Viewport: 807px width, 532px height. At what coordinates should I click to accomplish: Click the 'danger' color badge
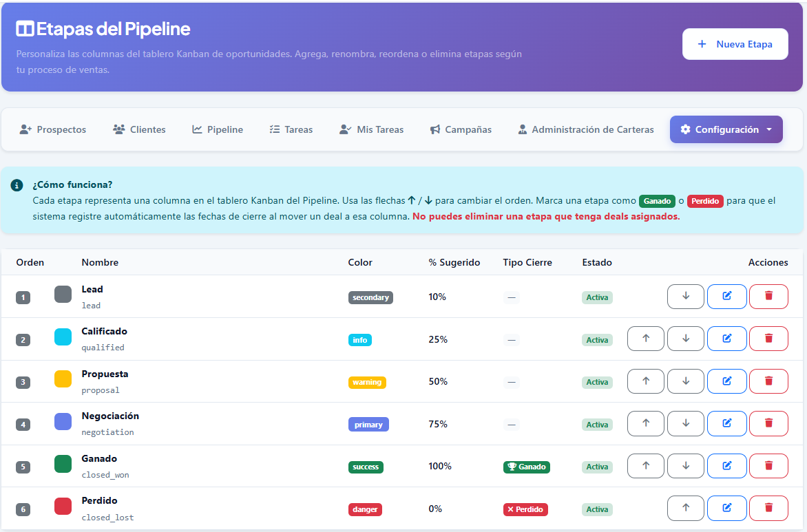pos(365,509)
